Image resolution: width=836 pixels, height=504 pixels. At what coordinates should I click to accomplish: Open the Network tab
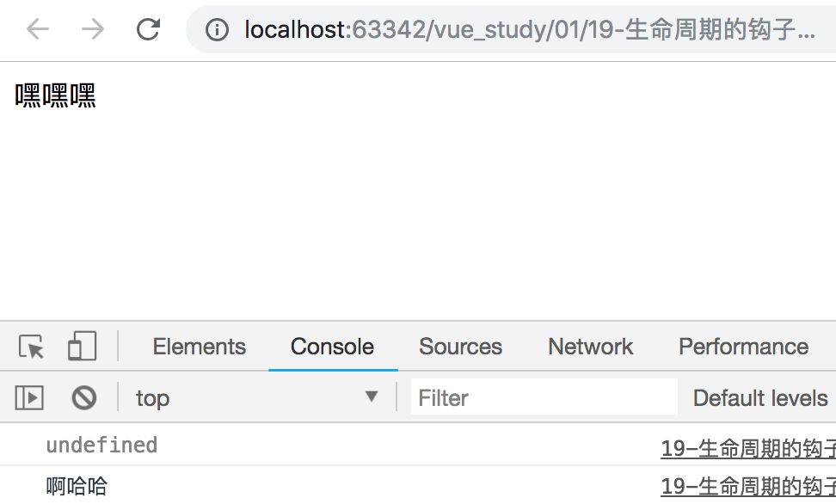coord(590,347)
